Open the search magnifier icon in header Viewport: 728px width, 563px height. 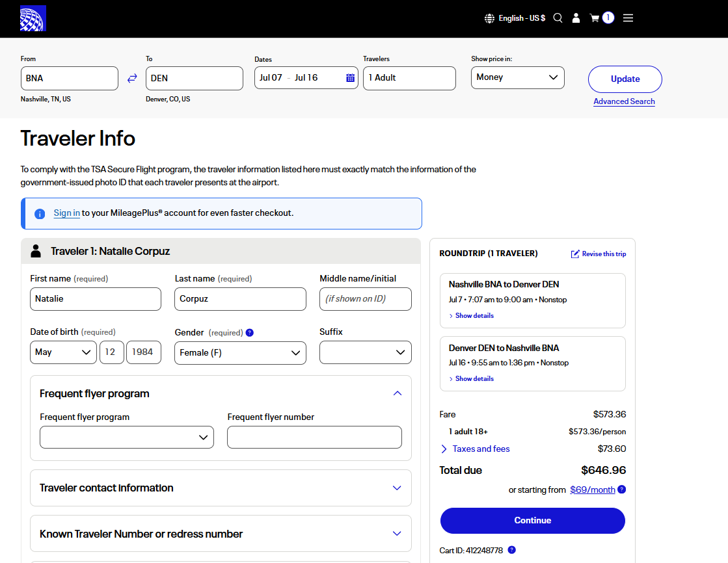click(x=558, y=18)
